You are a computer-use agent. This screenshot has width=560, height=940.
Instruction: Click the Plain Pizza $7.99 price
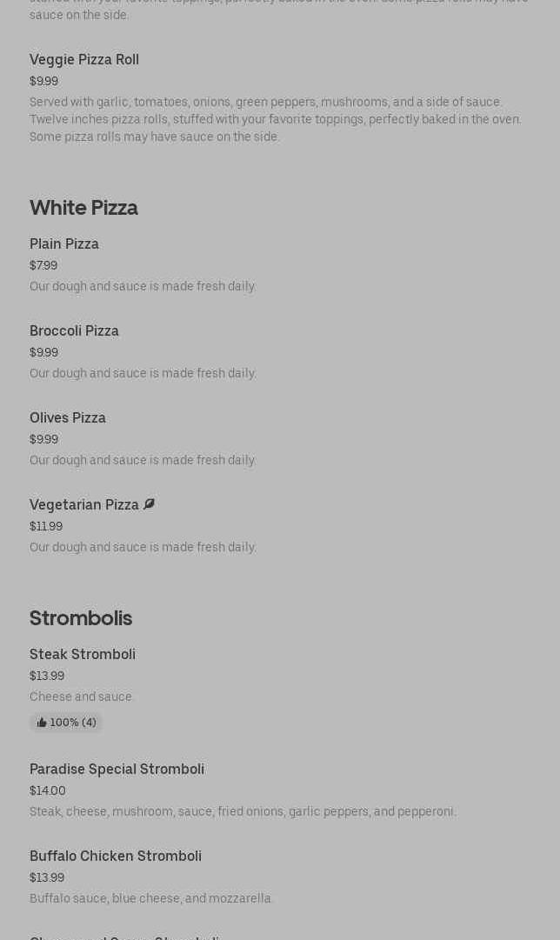point(43,265)
